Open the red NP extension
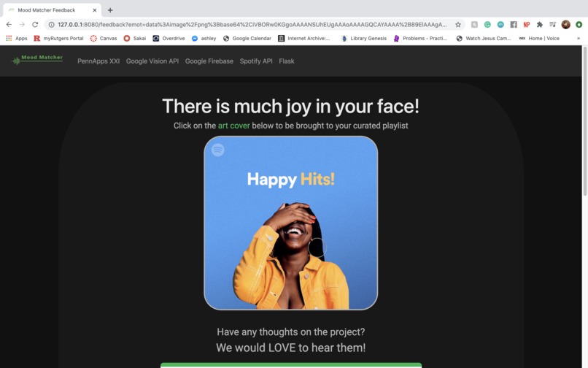588x368 pixels. pos(527,24)
